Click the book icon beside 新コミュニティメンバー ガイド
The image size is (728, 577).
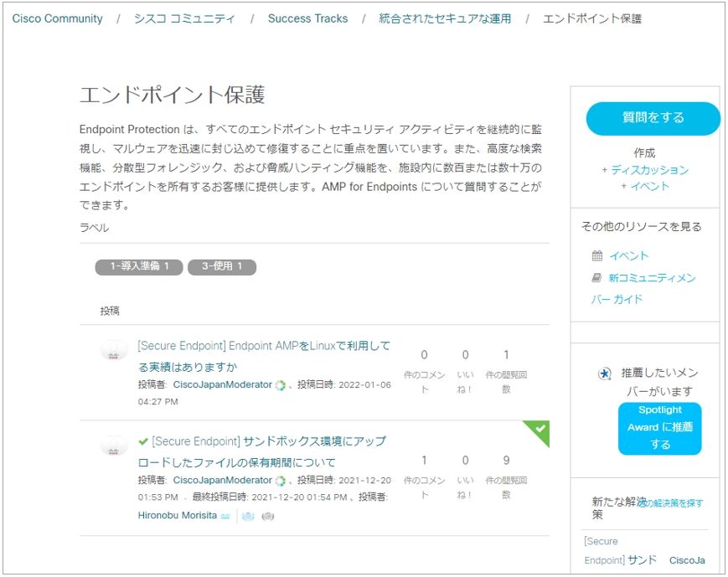tap(596, 277)
